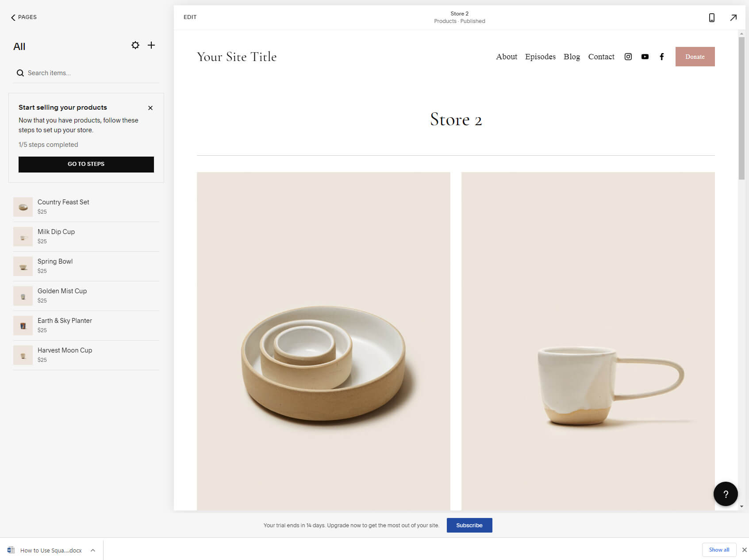Select the Spring Bowl product thumbnail

coord(23,266)
